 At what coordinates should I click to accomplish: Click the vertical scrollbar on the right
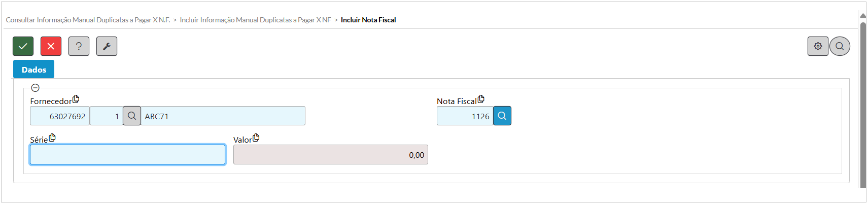coord(862,101)
